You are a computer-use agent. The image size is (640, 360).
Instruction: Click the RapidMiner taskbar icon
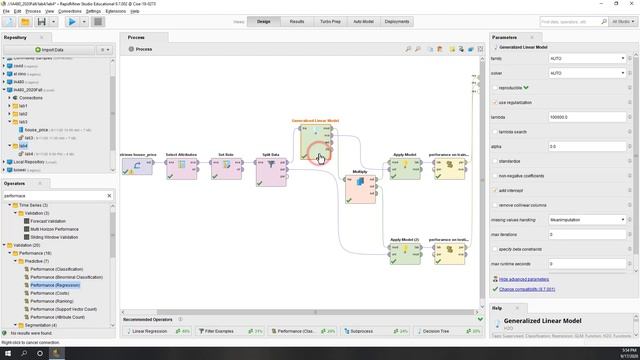56,353
